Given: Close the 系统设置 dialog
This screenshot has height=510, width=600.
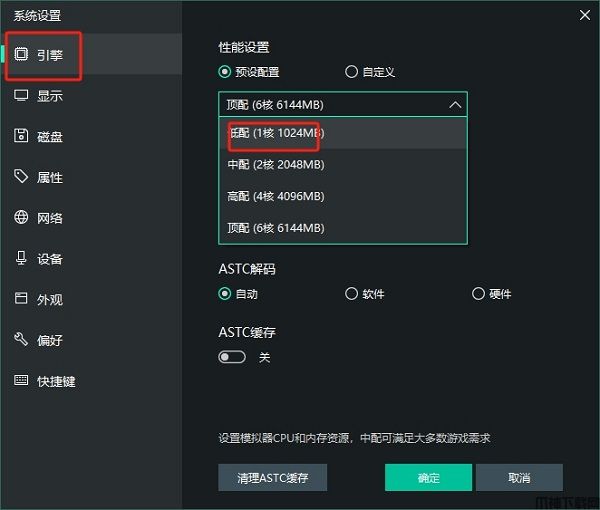Looking at the screenshot, I should coord(585,14).
